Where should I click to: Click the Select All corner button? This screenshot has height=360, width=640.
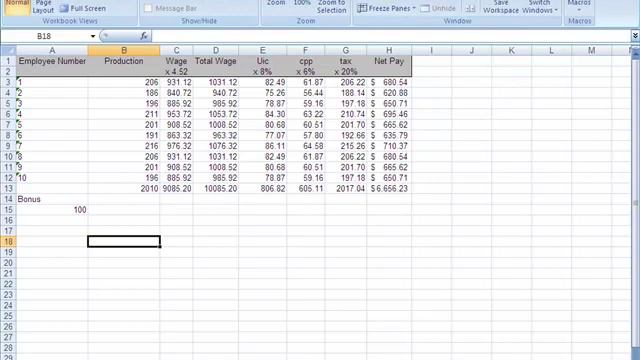click(x=8, y=51)
